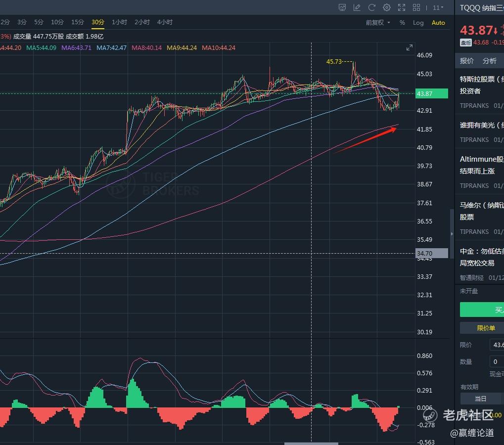Switch to the 5分 timeframe

click(x=39, y=22)
